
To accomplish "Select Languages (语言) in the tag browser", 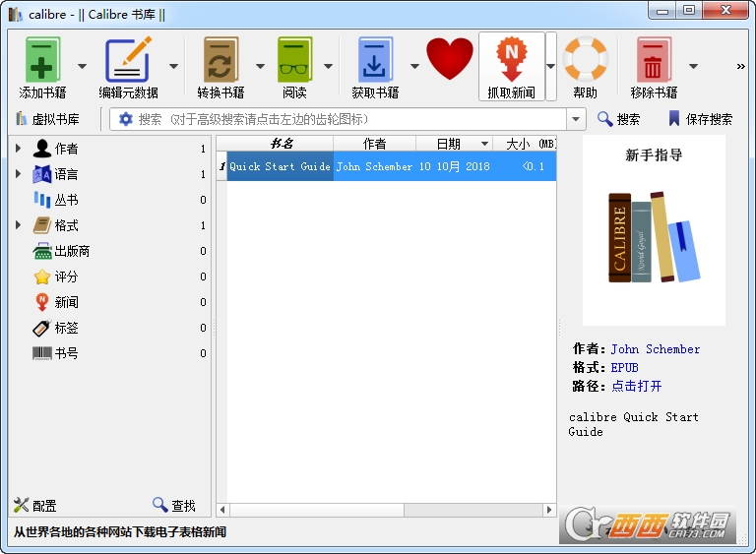I will click(x=66, y=174).
